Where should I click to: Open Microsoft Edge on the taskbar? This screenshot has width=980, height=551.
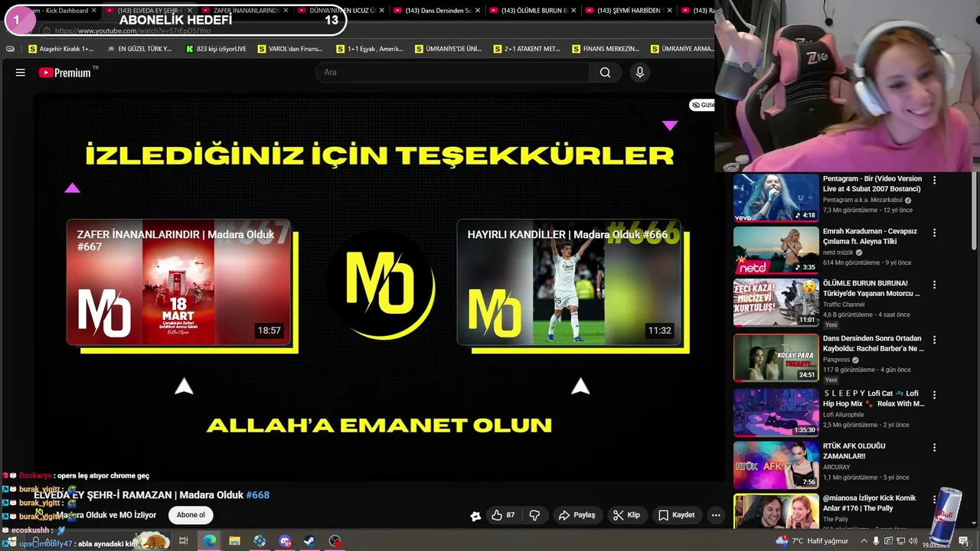point(209,541)
